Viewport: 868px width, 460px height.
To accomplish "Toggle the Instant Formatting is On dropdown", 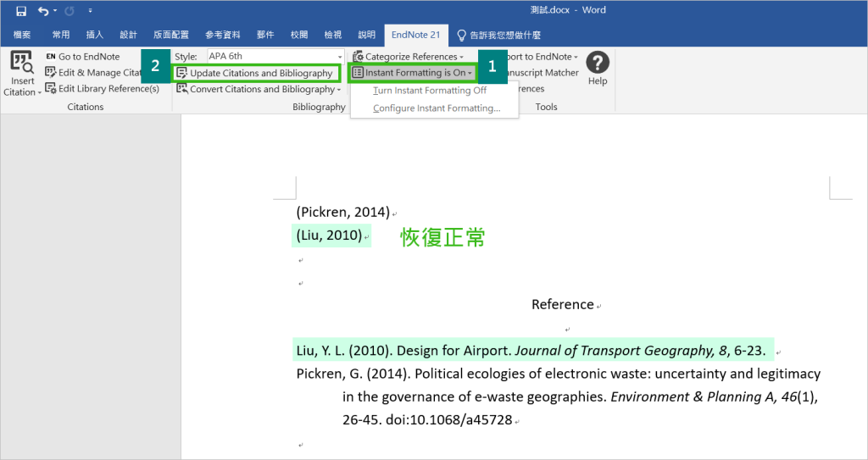I will [x=413, y=73].
